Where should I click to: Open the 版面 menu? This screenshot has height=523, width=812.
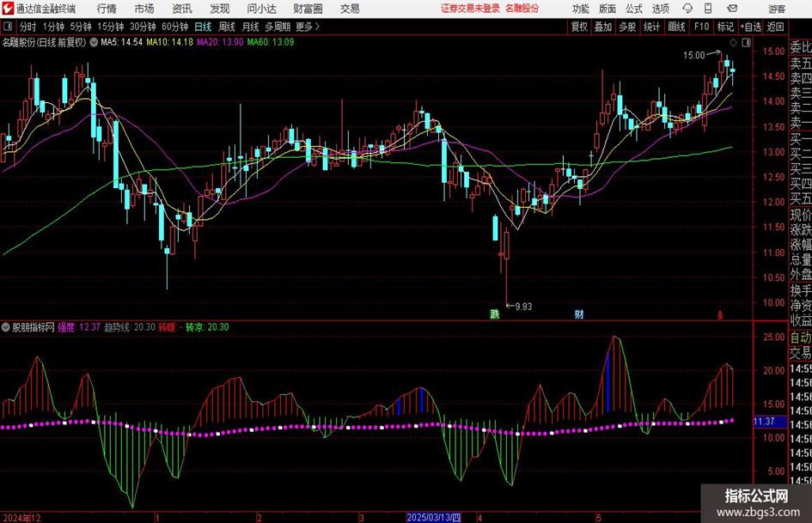[607, 9]
